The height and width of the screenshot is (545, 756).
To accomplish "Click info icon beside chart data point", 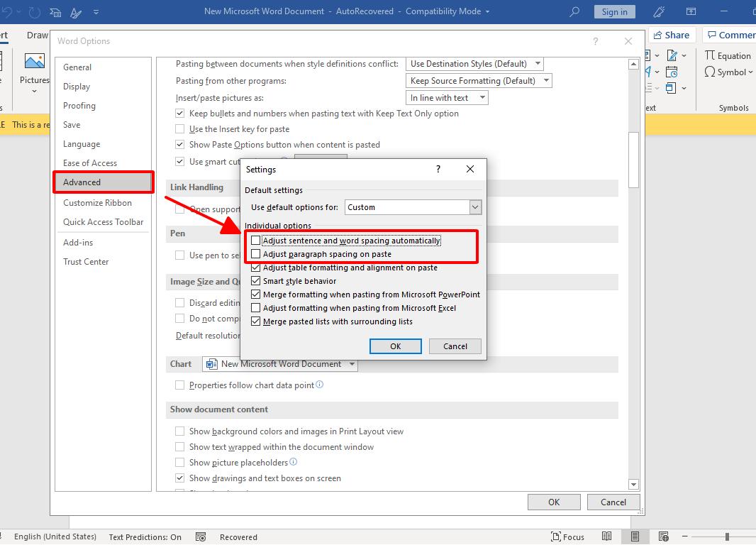I will pos(320,385).
